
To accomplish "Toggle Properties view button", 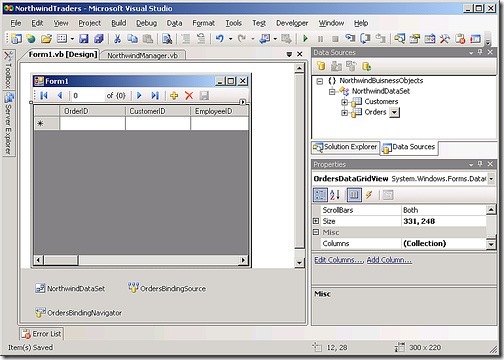I will (x=354, y=195).
